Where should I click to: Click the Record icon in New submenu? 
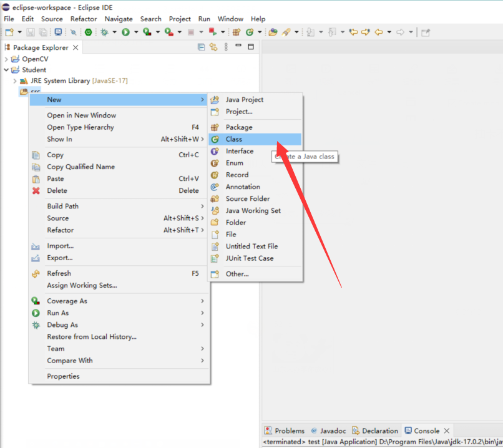[x=215, y=175]
